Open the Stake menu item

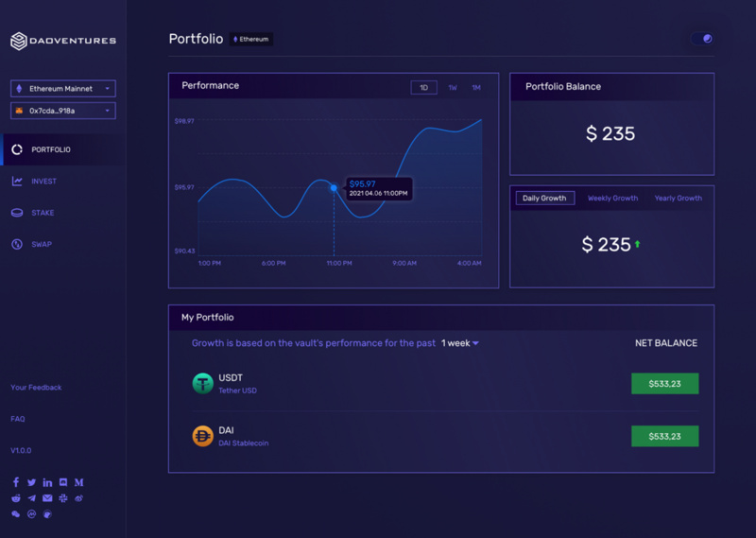pyautogui.click(x=43, y=213)
